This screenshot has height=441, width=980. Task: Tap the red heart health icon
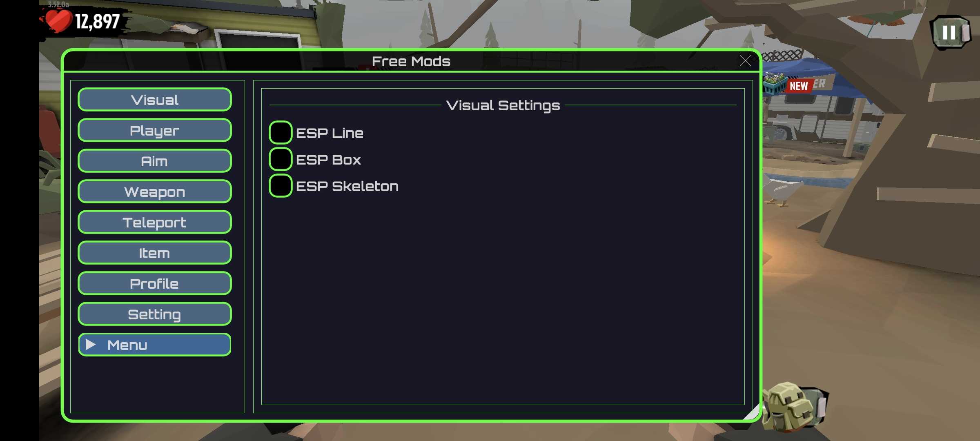58,20
